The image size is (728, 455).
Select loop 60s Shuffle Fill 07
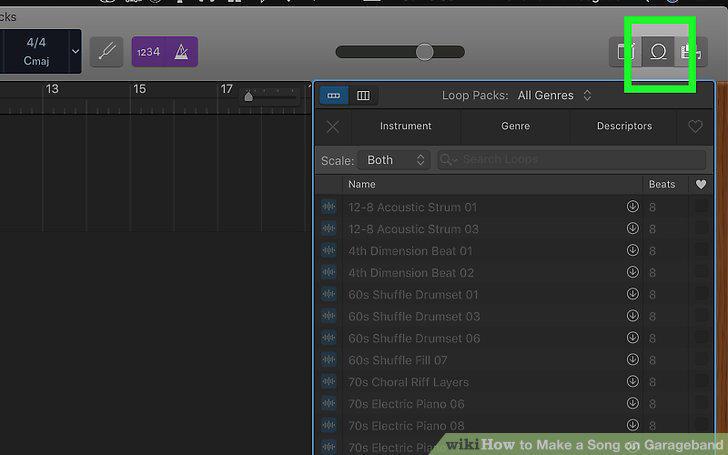[x=397, y=360]
